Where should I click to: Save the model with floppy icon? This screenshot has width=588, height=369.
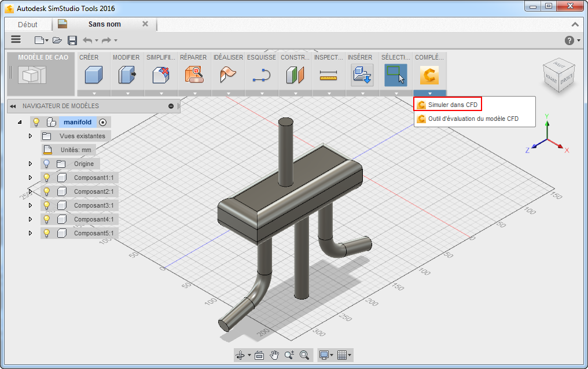72,40
